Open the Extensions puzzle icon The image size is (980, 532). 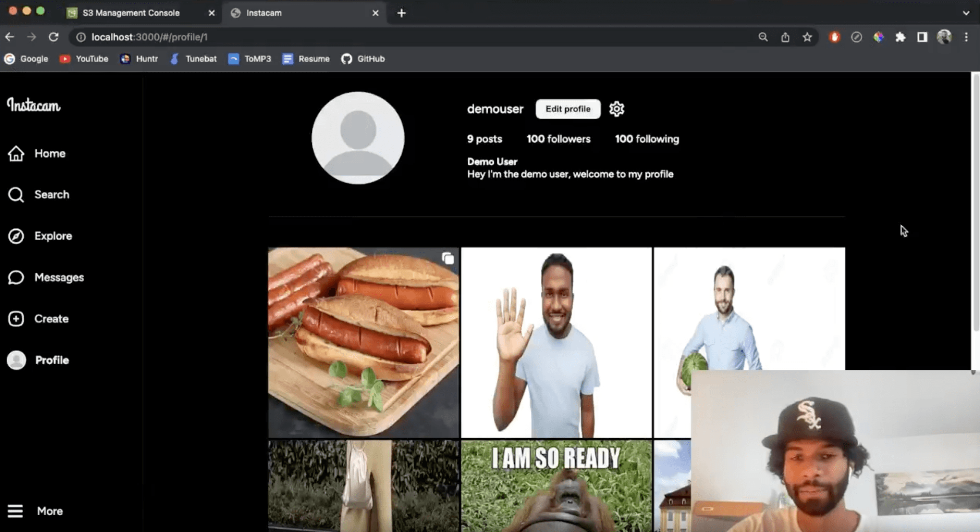[x=900, y=37]
